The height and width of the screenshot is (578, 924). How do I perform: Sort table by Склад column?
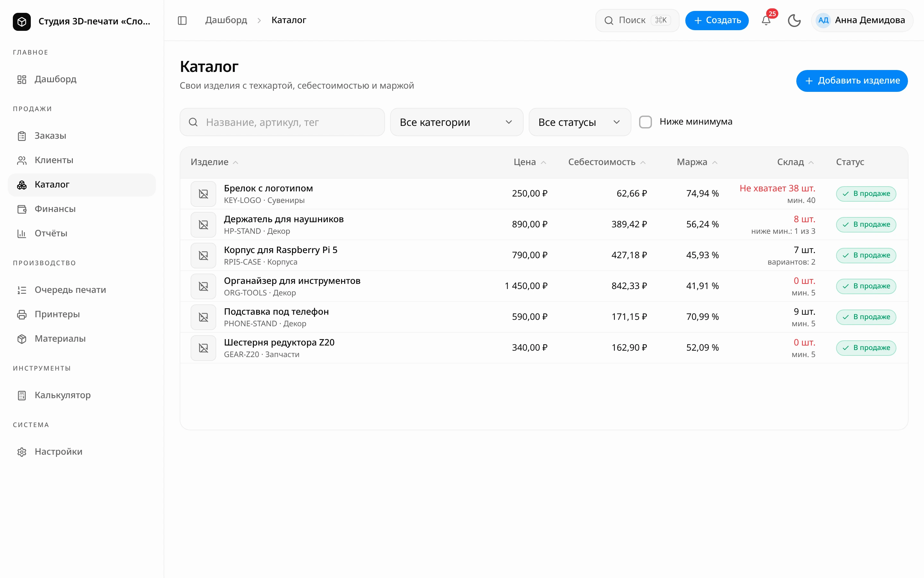click(x=795, y=162)
